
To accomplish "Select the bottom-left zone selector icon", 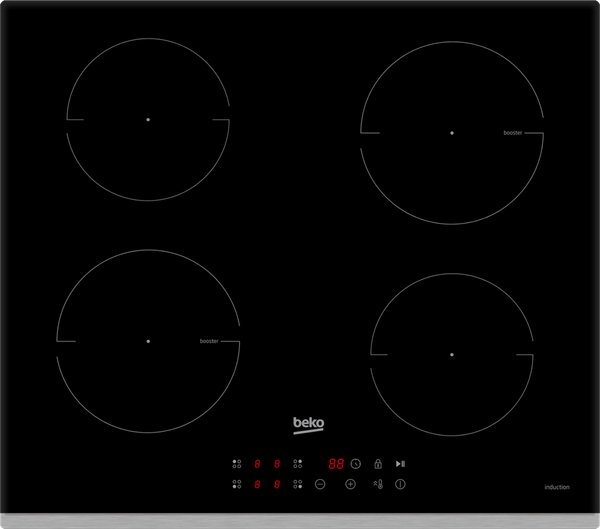I will [237, 484].
